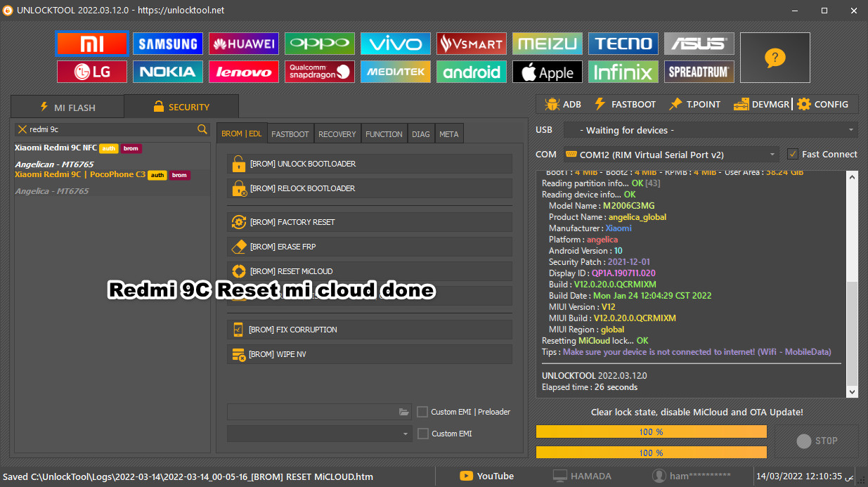The height and width of the screenshot is (487, 868).
Task: Run [BROM] RELOCK BOOTLOADER
Action: 370,188
